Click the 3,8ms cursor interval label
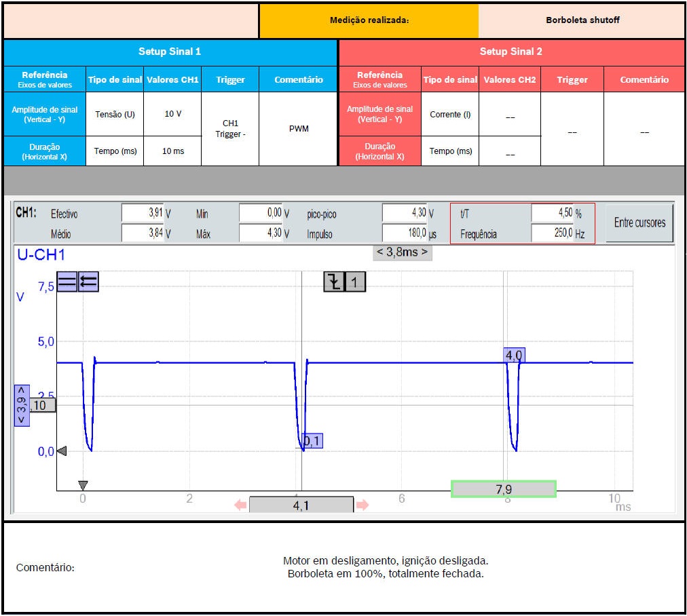 coord(402,252)
